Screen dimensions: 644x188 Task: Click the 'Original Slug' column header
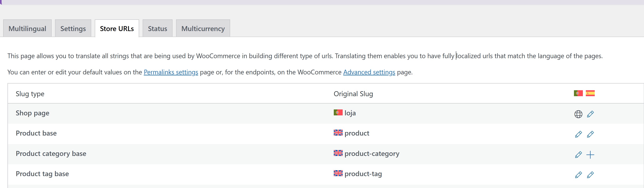[x=353, y=94]
